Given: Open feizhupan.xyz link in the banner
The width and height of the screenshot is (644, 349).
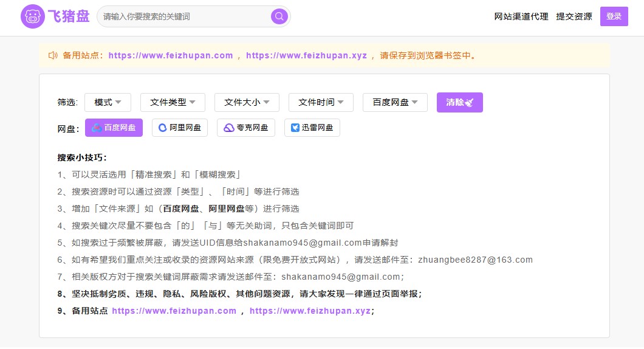Looking at the screenshot, I should click(306, 55).
